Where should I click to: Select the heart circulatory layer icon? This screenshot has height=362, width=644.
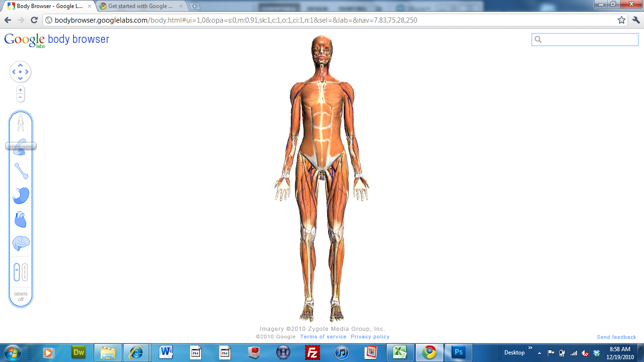click(21, 220)
